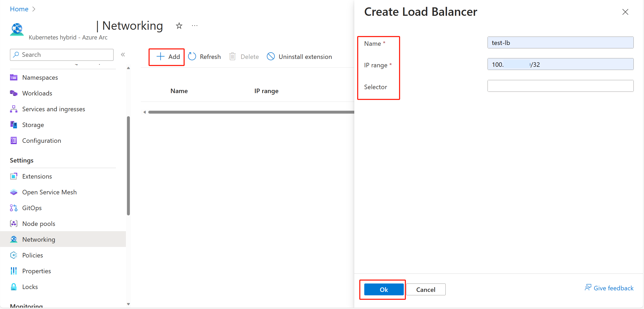Open Properties settings
The width and height of the screenshot is (644, 309).
pos(37,271)
